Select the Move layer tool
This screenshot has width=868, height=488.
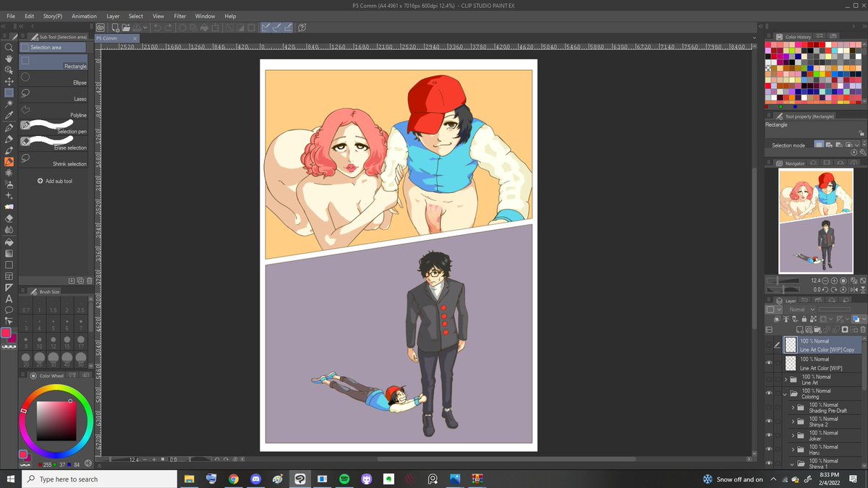pyautogui.click(x=9, y=82)
